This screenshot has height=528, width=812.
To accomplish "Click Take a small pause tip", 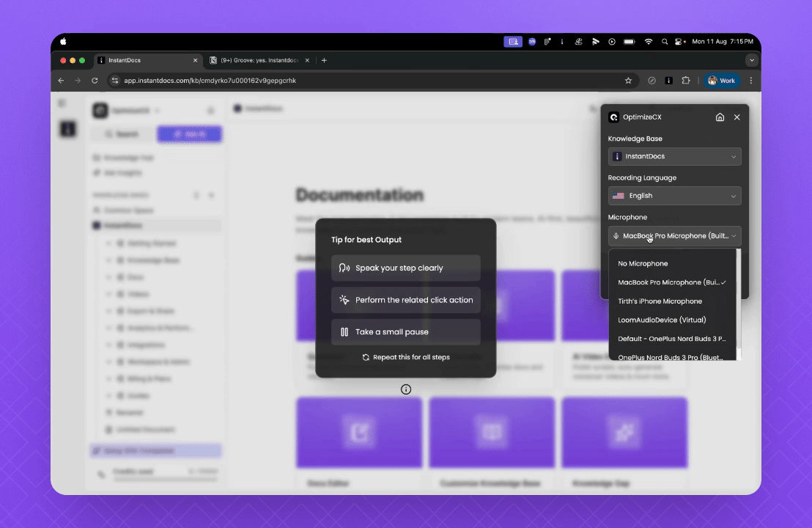I will [x=406, y=331].
